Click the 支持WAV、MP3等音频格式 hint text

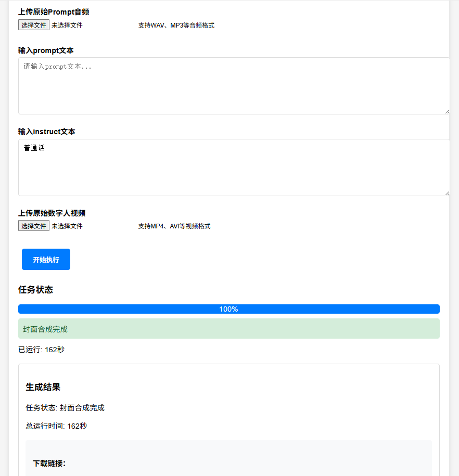coord(176,25)
